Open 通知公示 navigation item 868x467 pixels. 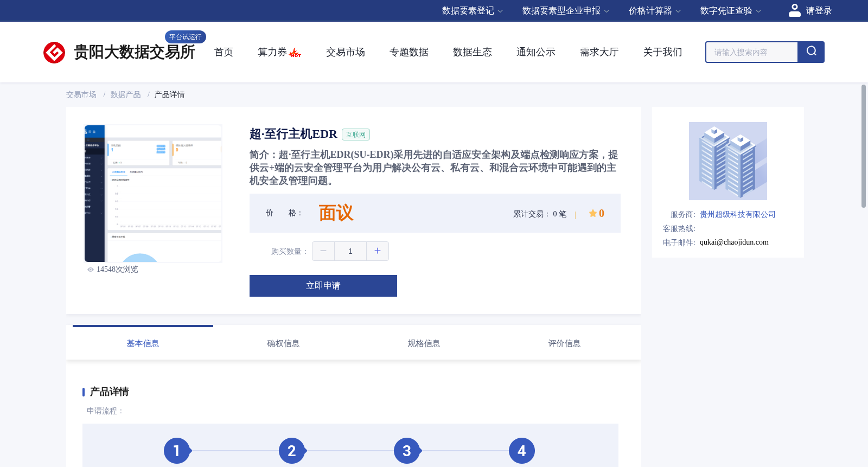pyautogui.click(x=536, y=52)
